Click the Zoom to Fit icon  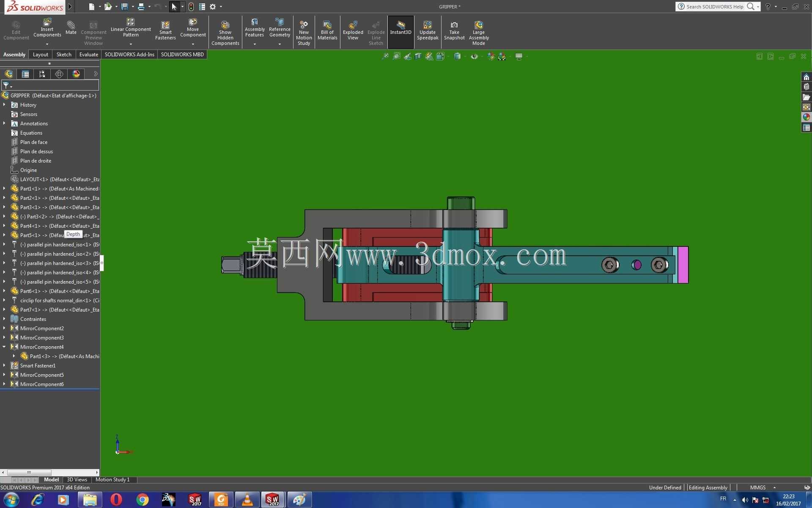tap(385, 56)
